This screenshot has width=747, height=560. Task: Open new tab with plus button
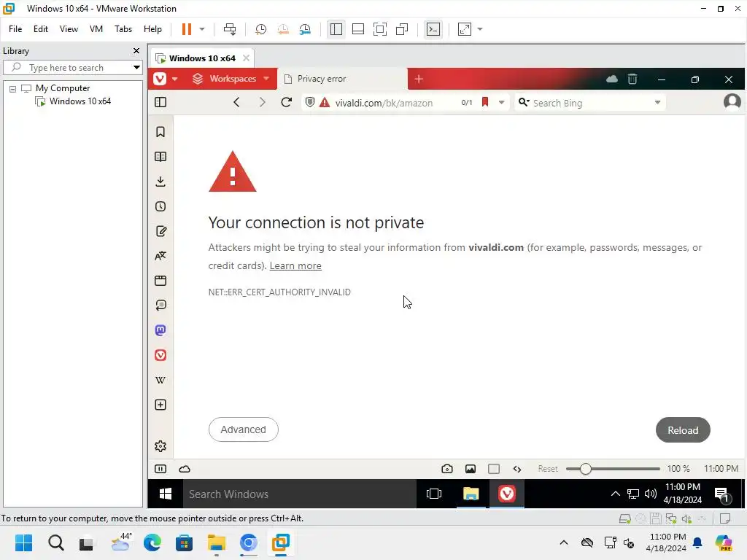419,79
